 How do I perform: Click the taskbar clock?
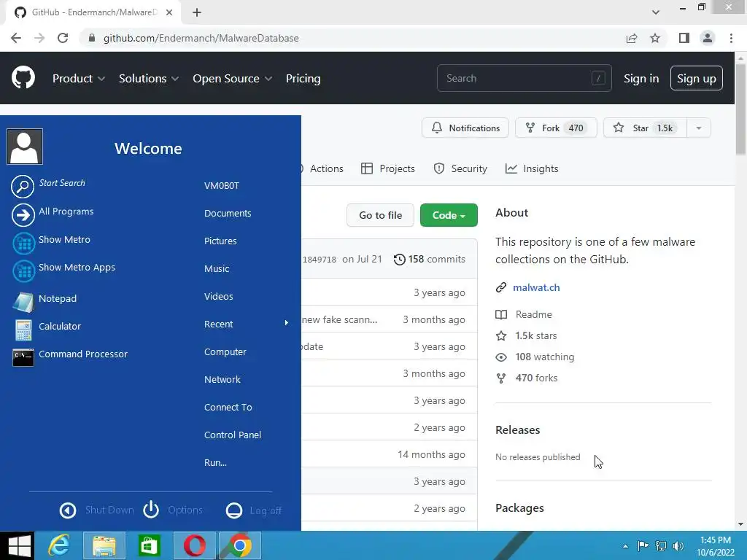click(x=716, y=546)
